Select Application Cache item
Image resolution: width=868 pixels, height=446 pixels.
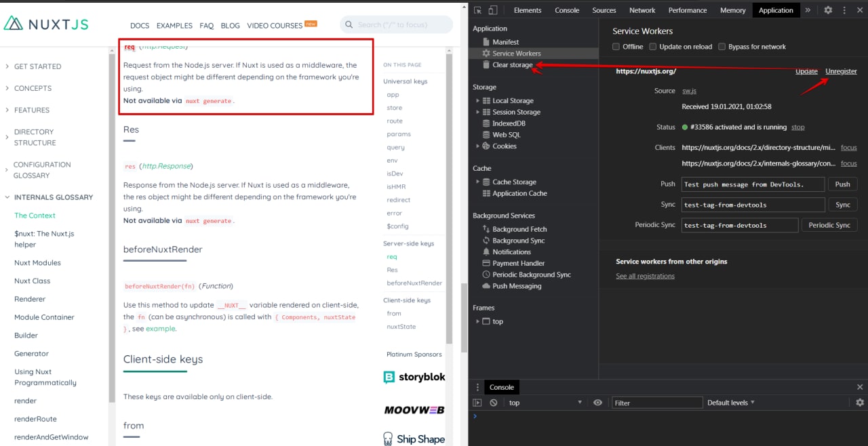pos(519,193)
